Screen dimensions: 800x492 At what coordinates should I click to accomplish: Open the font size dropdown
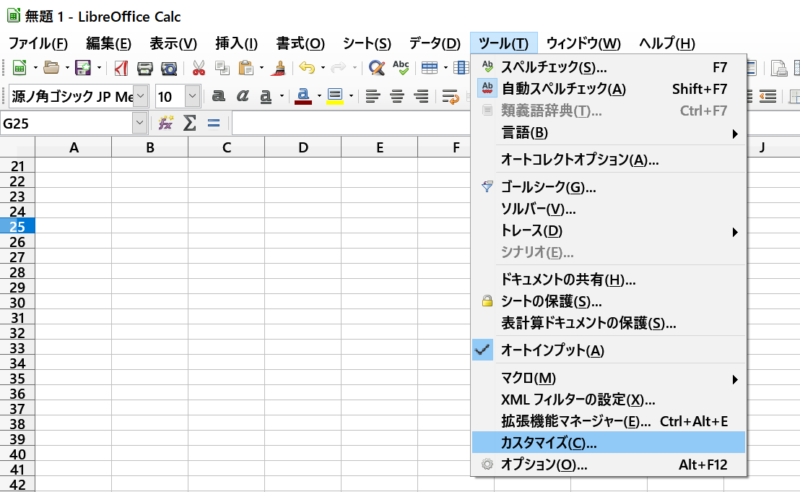(193, 97)
